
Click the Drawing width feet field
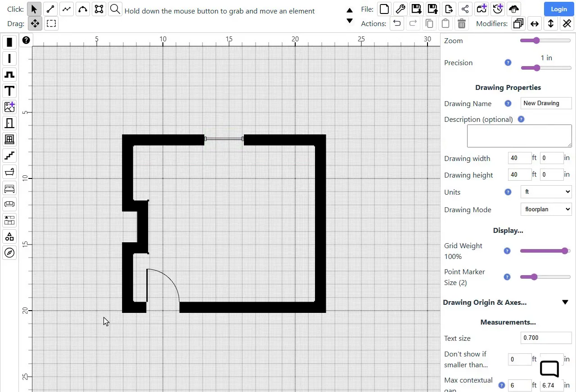click(x=520, y=158)
